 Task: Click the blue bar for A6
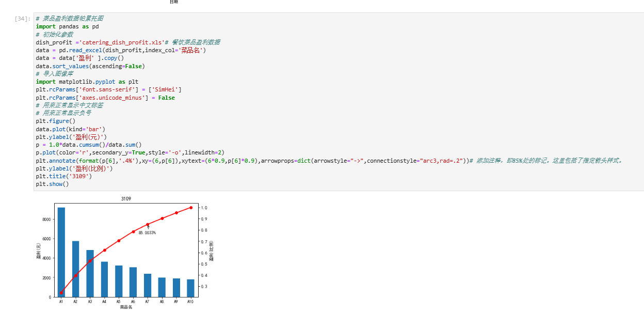pyautogui.click(x=133, y=282)
